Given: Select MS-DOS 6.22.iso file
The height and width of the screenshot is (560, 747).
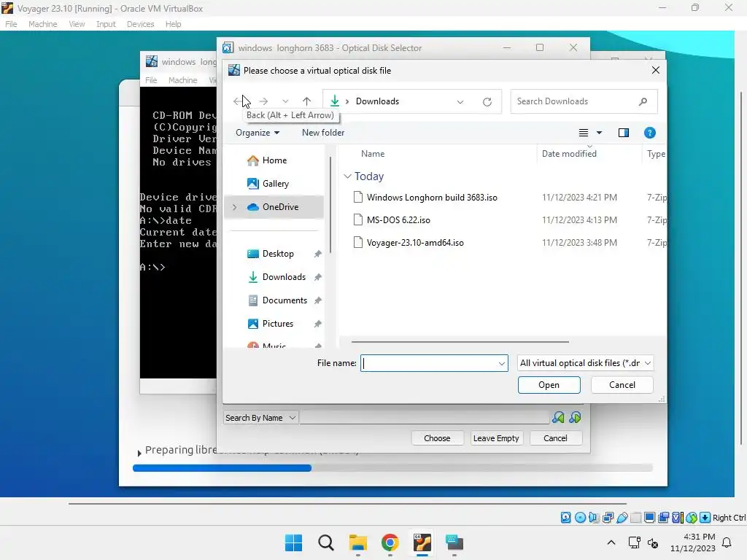Looking at the screenshot, I should tap(398, 220).
